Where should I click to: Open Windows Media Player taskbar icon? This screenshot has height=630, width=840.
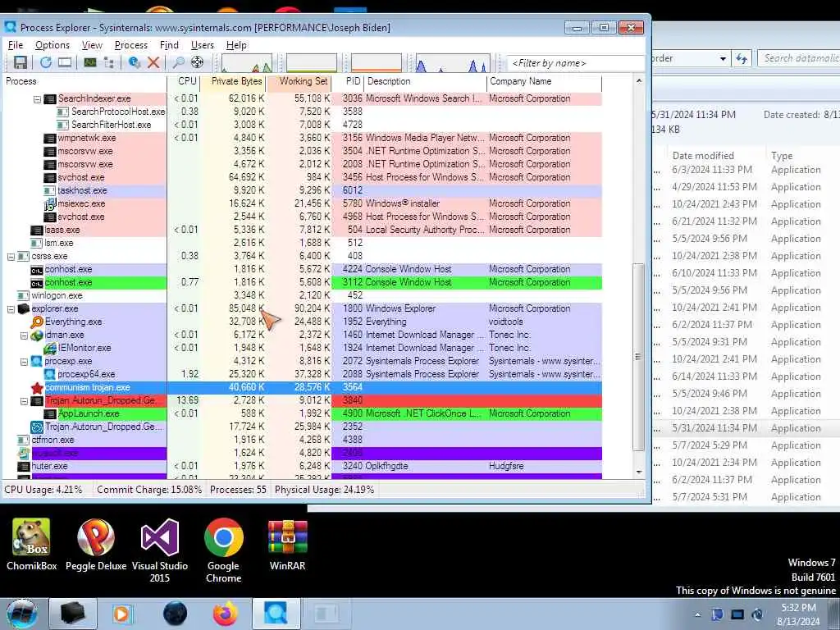121,614
